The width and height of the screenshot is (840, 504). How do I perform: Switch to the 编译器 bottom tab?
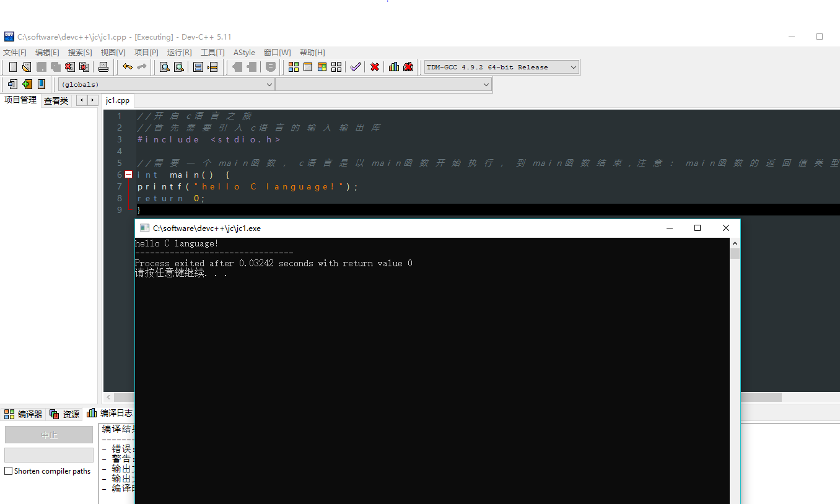(x=24, y=414)
